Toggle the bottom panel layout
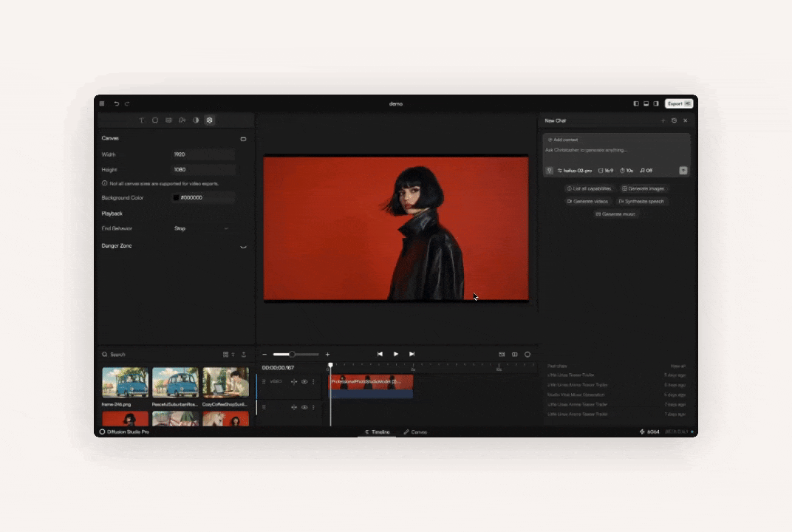 [646, 103]
